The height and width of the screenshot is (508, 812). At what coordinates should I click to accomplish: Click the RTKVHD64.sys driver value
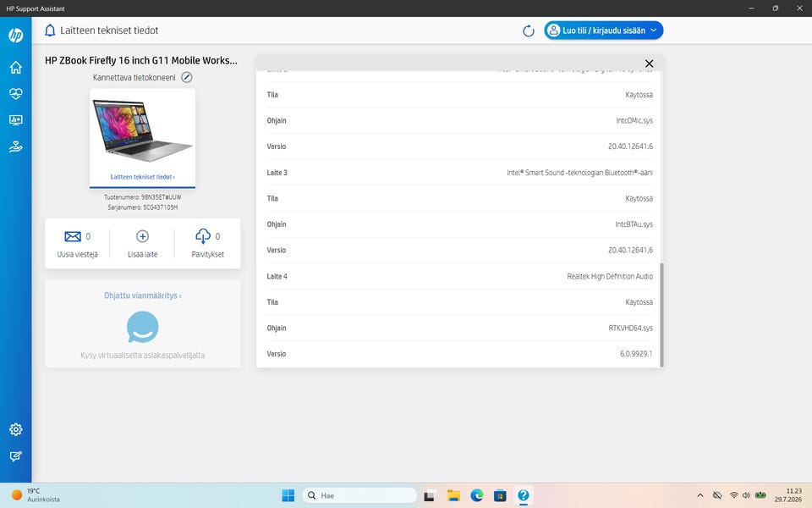click(631, 329)
